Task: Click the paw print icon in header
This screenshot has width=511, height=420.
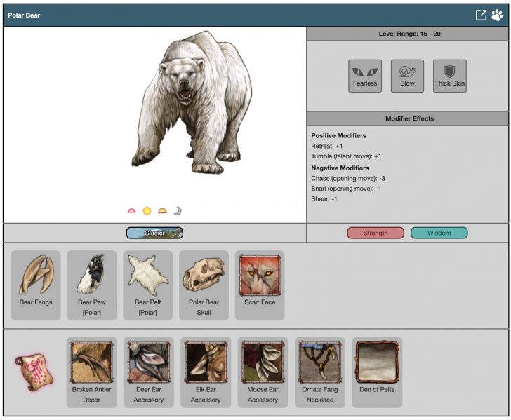Action: point(497,15)
